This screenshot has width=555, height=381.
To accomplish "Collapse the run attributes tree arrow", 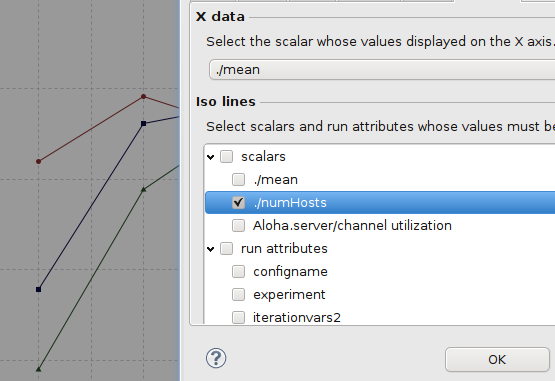I will point(211,249).
